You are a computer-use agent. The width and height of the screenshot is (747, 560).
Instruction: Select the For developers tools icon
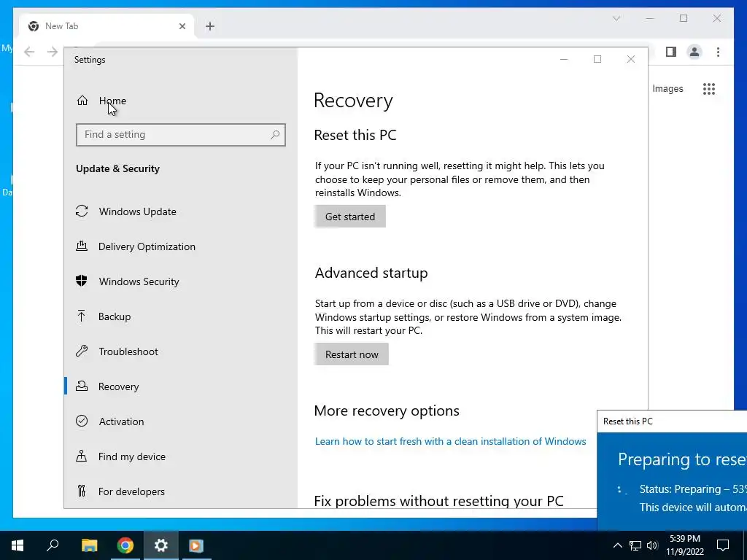click(82, 491)
